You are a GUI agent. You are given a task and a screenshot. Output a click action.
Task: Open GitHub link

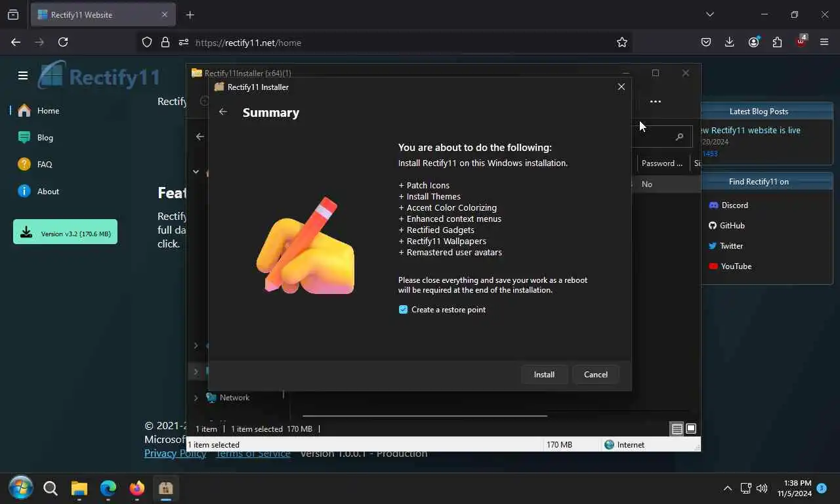click(726, 225)
